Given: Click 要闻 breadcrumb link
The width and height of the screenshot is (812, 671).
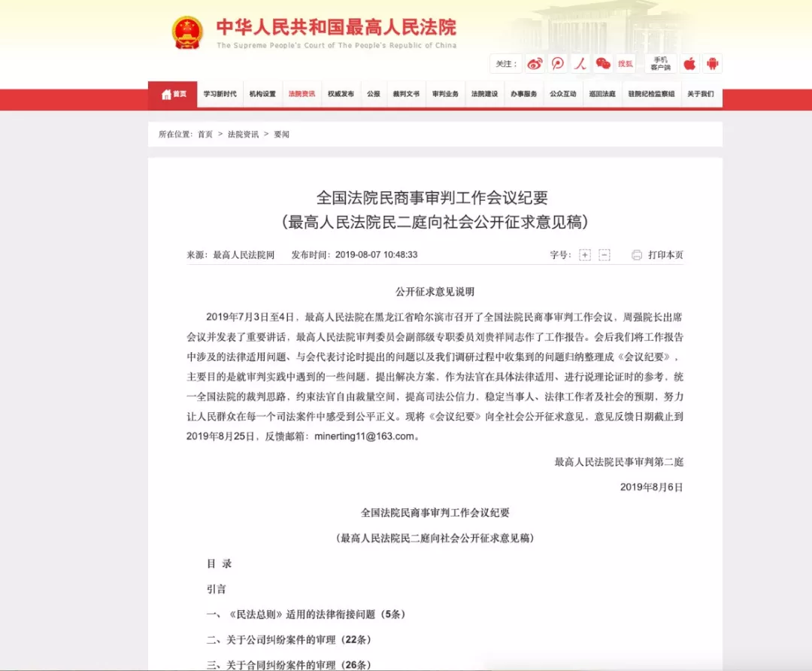Looking at the screenshot, I should 281,134.
